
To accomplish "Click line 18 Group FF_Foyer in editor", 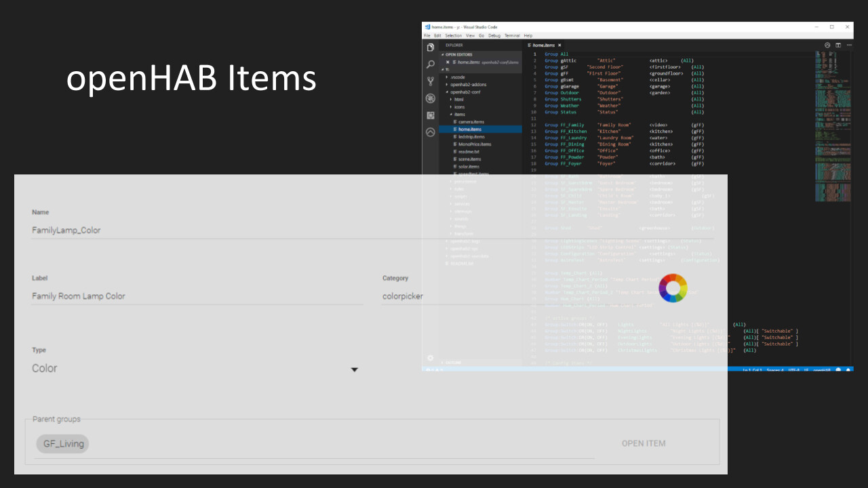I will pyautogui.click(x=624, y=163).
